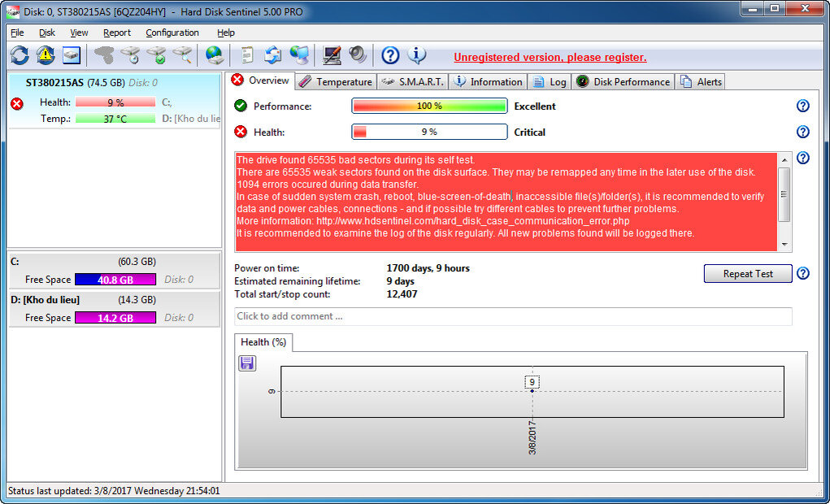Click the message box scrollbar thumb
This screenshot has width=830, height=504.
pyautogui.click(x=784, y=193)
